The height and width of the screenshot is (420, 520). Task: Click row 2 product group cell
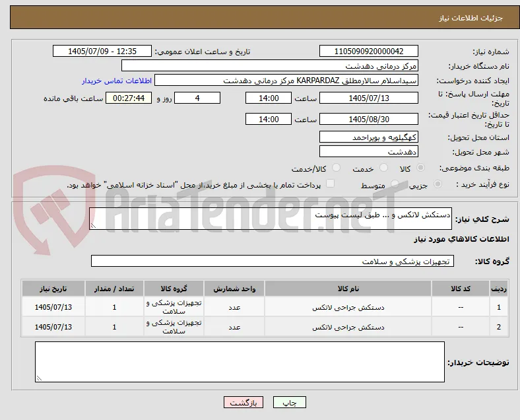tap(174, 327)
